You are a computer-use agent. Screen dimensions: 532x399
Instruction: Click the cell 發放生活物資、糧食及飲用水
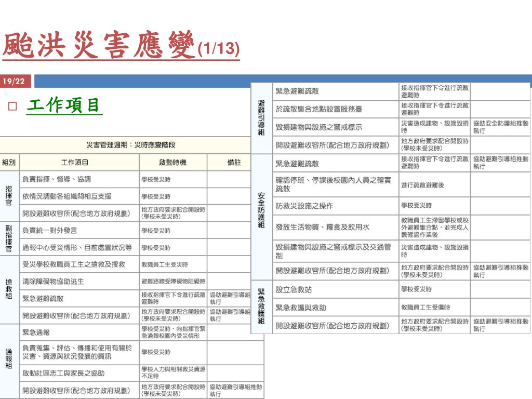(336, 227)
